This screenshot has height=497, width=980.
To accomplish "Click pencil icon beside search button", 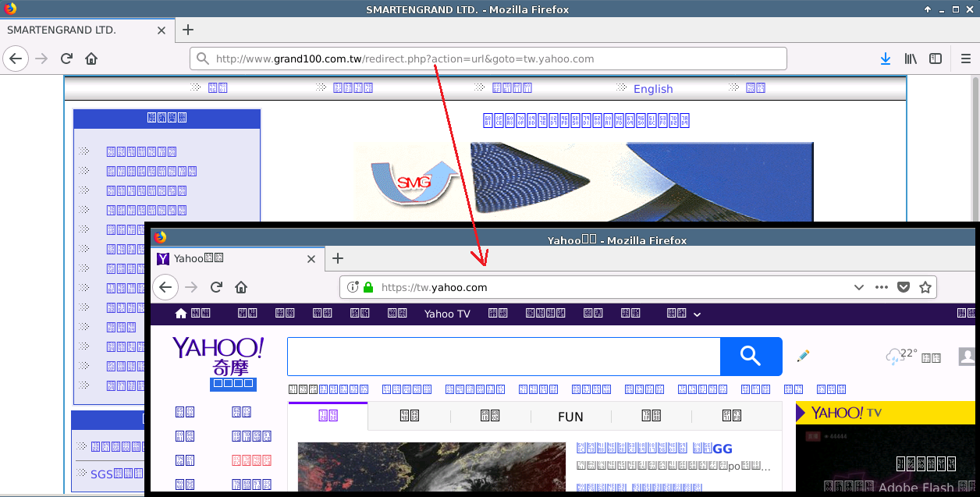I will click(x=803, y=356).
